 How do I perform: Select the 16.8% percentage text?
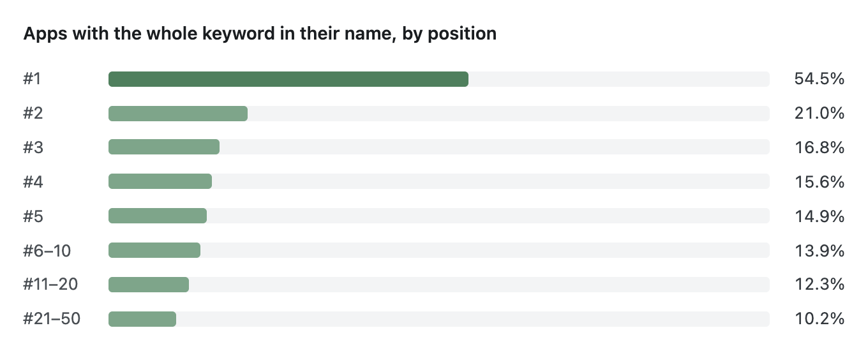819,147
